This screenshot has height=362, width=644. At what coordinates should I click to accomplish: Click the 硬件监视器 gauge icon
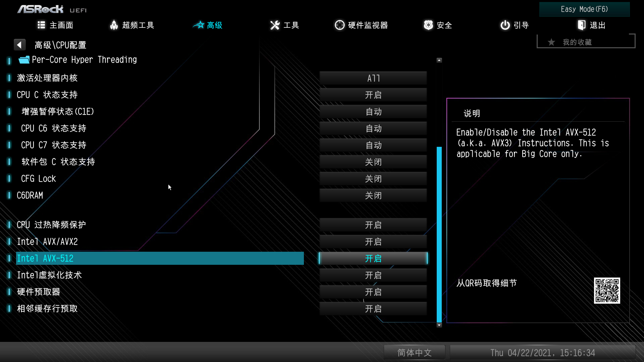point(339,25)
